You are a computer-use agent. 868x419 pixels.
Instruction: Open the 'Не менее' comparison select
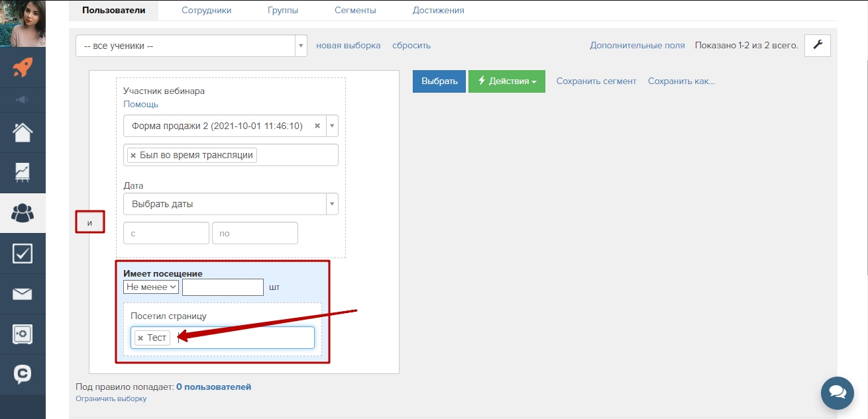pos(151,287)
